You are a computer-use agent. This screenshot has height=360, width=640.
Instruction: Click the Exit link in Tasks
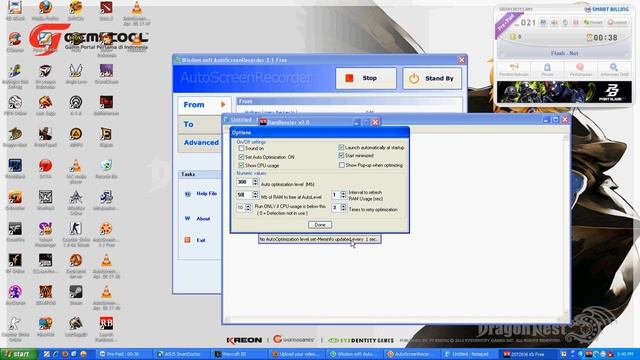pos(201,240)
